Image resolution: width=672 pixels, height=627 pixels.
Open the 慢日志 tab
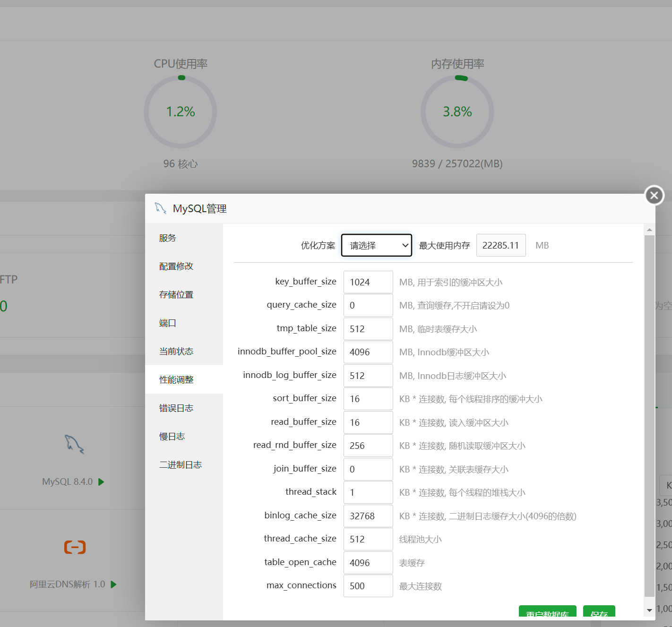pyautogui.click(x=184, y=436)
